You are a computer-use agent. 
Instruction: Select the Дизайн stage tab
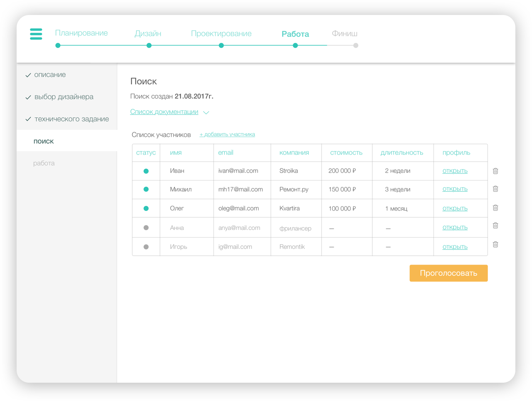pyautogui.click(x=148, y=34)
